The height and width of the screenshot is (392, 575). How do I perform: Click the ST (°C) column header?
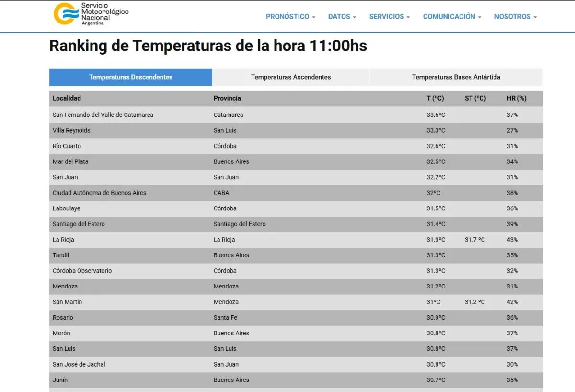tap(475, 98)
